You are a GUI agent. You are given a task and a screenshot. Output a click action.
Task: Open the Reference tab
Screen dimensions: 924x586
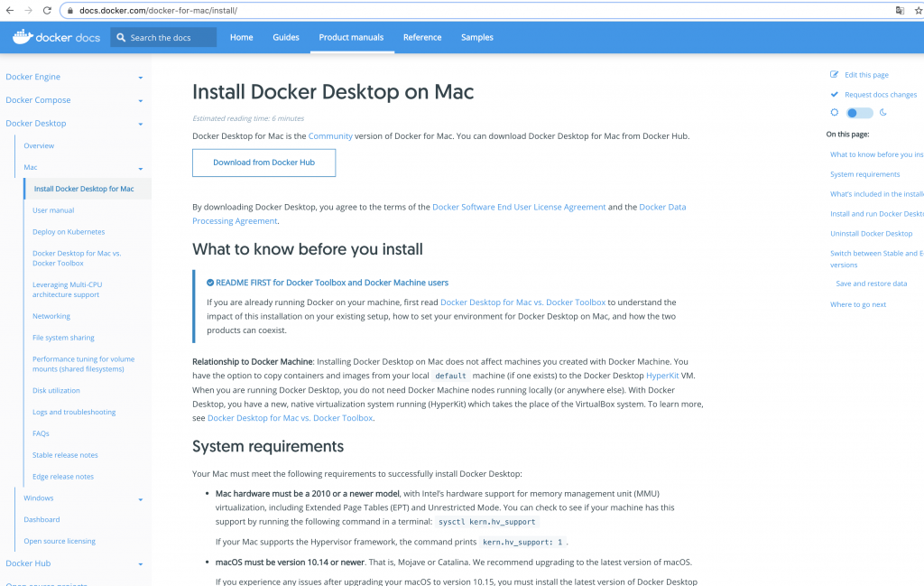(422, 37)
